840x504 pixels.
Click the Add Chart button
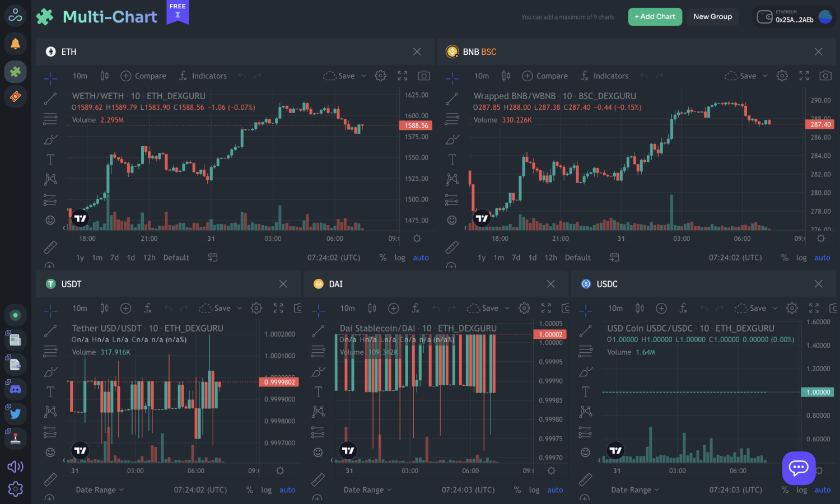[x=655, y=17]
